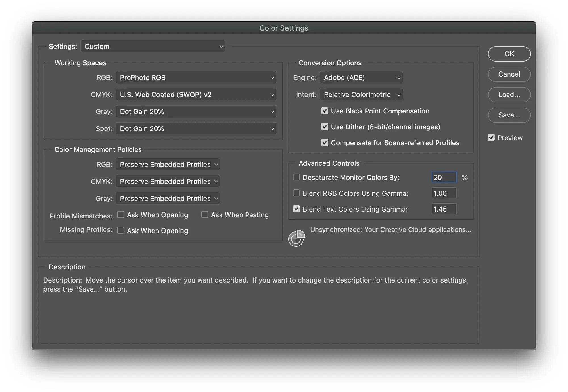Disable Use Dither for 8-bit images
The image size is (568, 392).
click(x=325, y=127)
